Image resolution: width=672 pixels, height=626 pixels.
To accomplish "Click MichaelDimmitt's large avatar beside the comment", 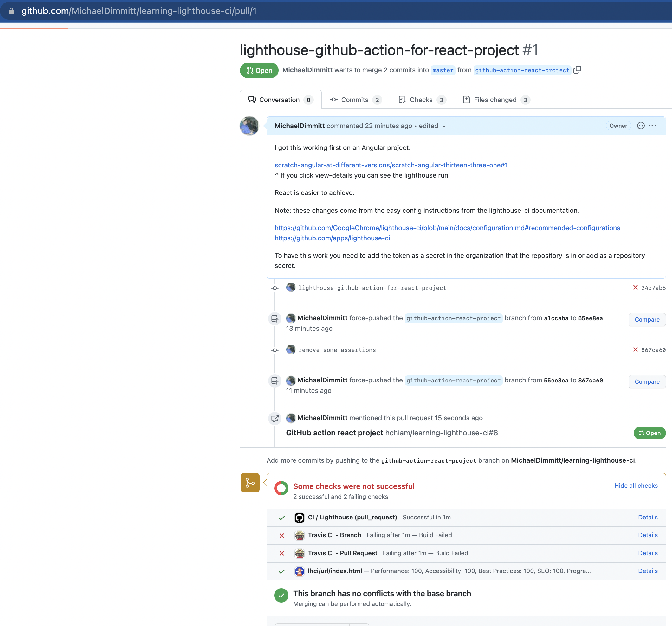I will click(x=249, y=126).
